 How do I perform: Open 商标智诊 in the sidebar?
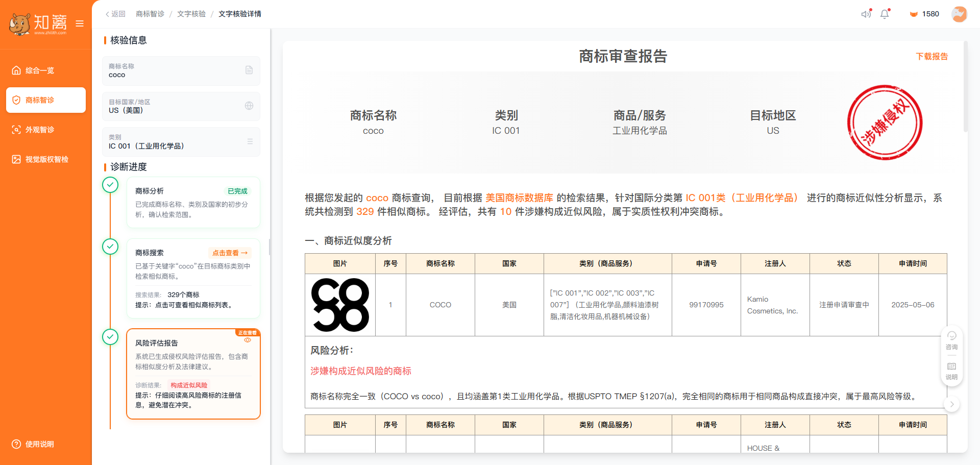point(46,100)
